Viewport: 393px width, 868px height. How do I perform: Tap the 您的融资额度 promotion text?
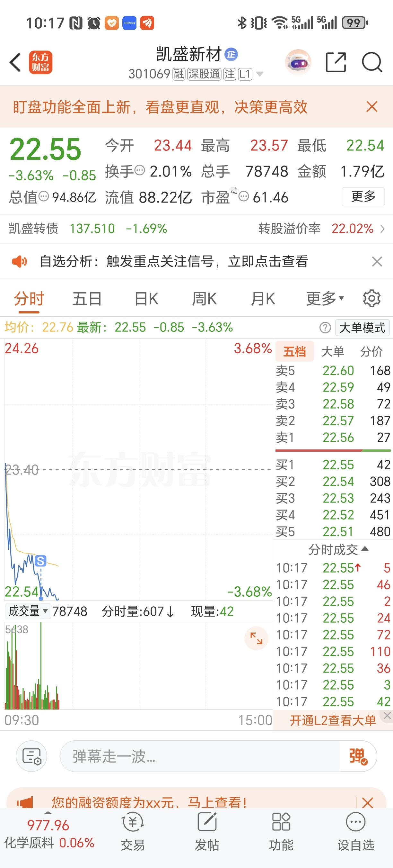click(149, 802)
